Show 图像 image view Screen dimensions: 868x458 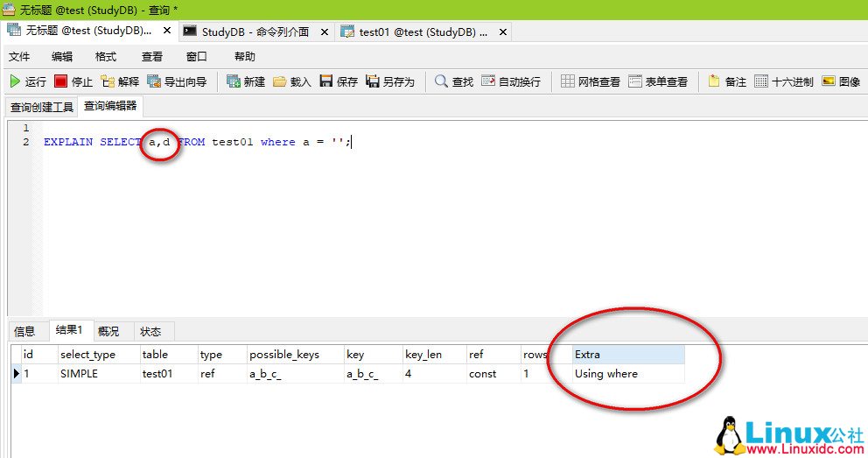pyautogui.click(x=841, y=82)
